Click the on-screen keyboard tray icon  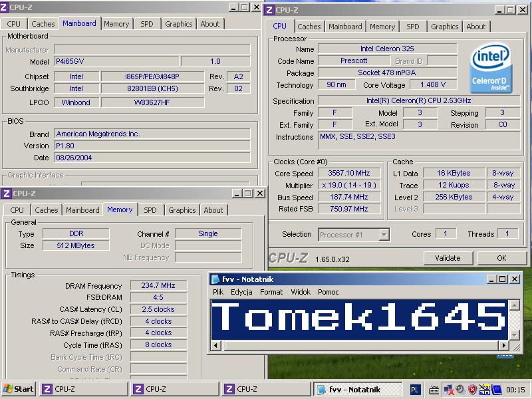(434, 390)
